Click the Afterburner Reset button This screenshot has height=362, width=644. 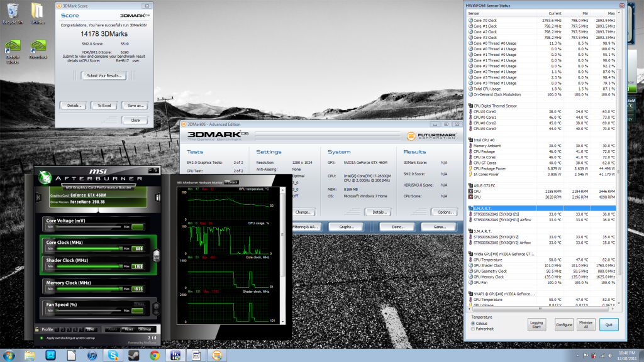[x=128, y=329]
